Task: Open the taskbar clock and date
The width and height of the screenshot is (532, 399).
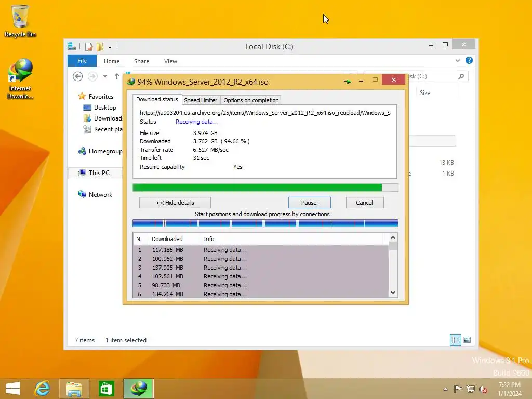Action: pyautogui.click(x=510, y=389)
